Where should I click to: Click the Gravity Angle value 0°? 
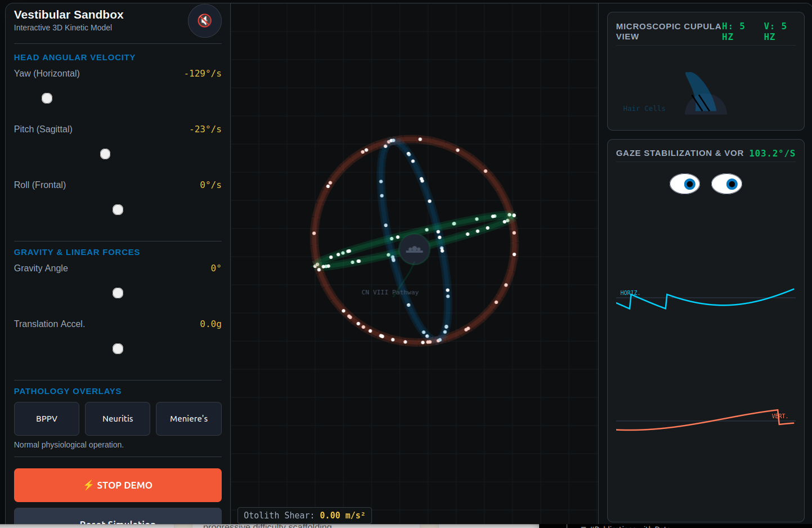click(216, 269)
